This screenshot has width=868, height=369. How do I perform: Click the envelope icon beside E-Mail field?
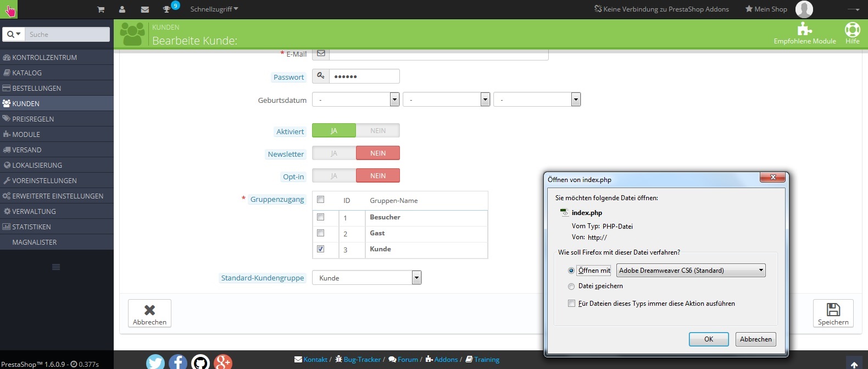tap(321, 54)
